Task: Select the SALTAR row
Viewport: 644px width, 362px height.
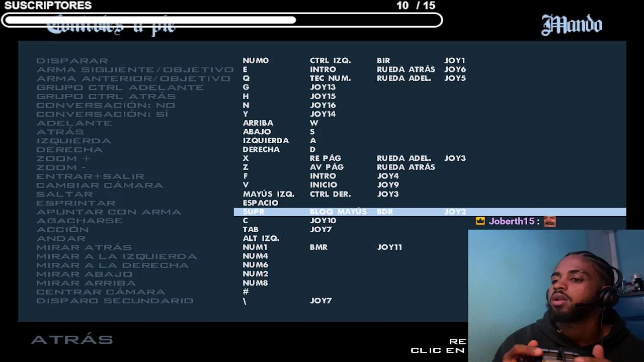Action: pyautogui.click(x=65, y=194)
